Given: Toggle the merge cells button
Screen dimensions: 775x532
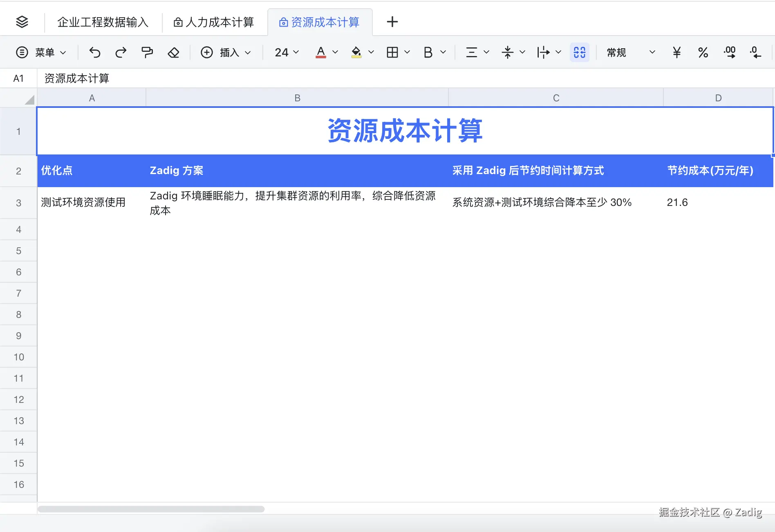Looking at the screenshot, I should [x=580, y=52].
